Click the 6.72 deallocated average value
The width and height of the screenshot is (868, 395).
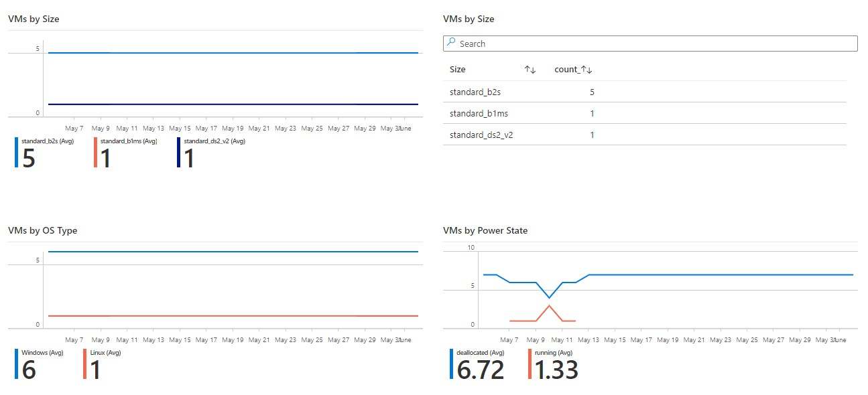click(x=480, y=370)
